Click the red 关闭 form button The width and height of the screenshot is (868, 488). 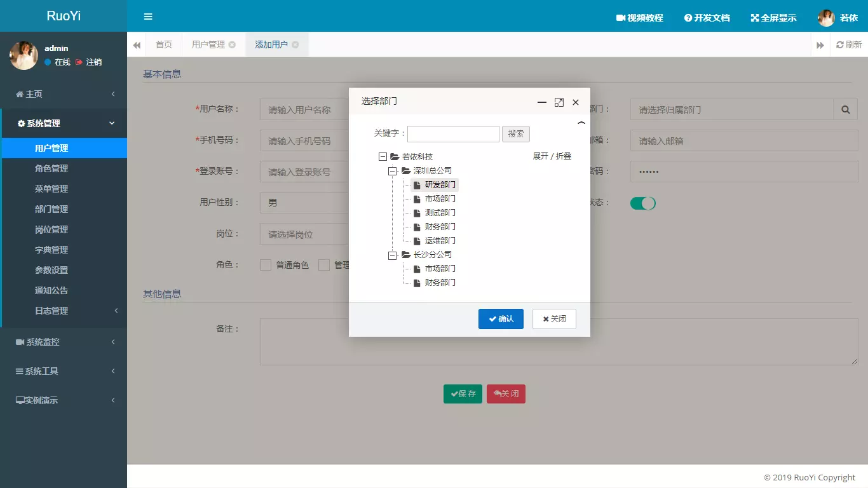[506, 394]
